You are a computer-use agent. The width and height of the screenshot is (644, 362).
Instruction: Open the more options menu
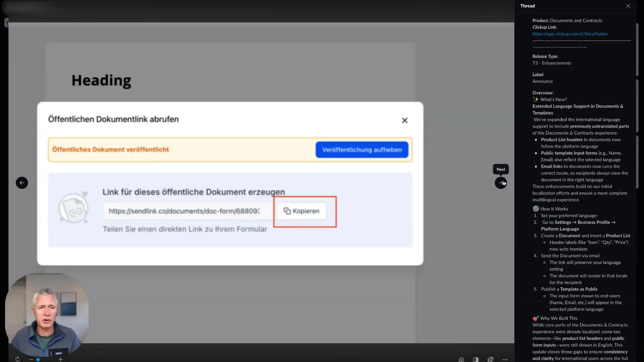pyautogui.click(x=505, y=359)
